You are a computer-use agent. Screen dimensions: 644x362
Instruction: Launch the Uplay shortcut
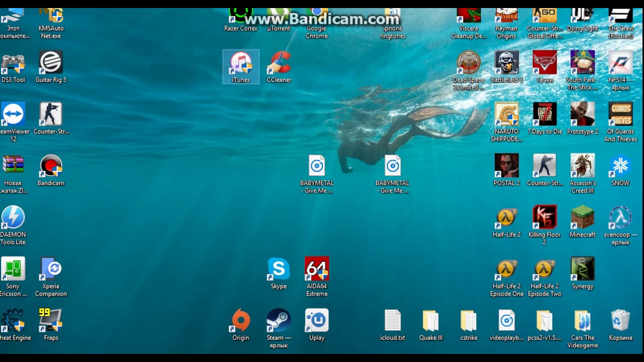(317, 320)
